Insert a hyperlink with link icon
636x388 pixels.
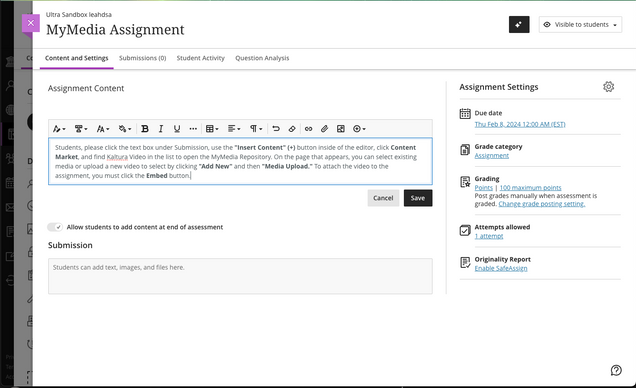tap(308, 129)
